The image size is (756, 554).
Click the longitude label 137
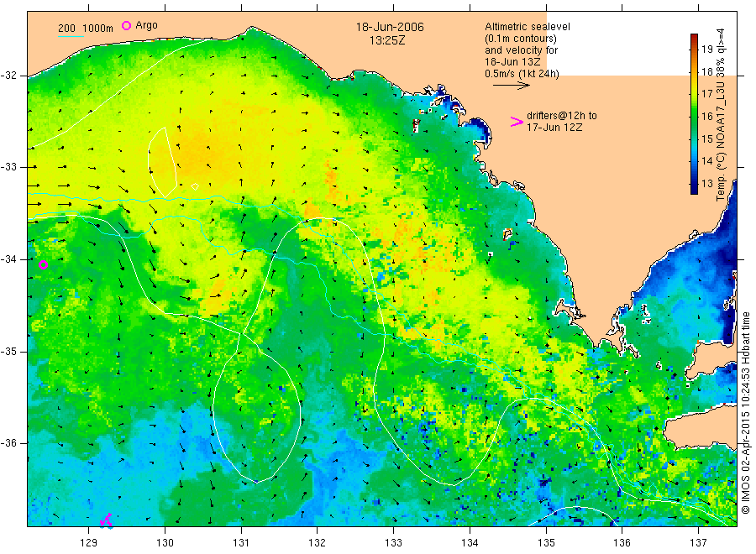(x=698, y=543)
